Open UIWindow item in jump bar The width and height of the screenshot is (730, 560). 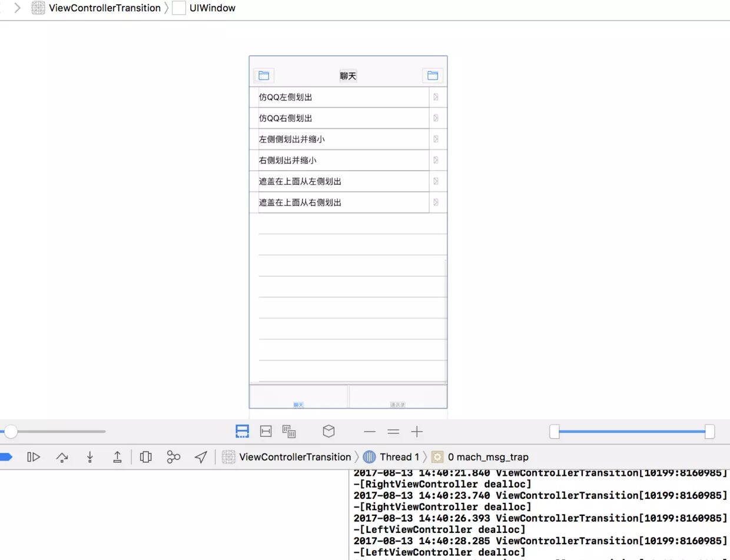(x=204, y=8)
